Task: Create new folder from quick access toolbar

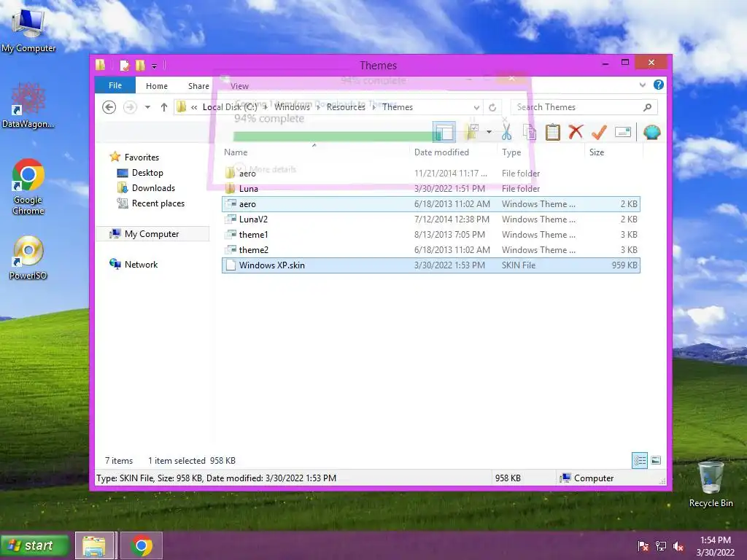Action: click(x=140, y=65)
